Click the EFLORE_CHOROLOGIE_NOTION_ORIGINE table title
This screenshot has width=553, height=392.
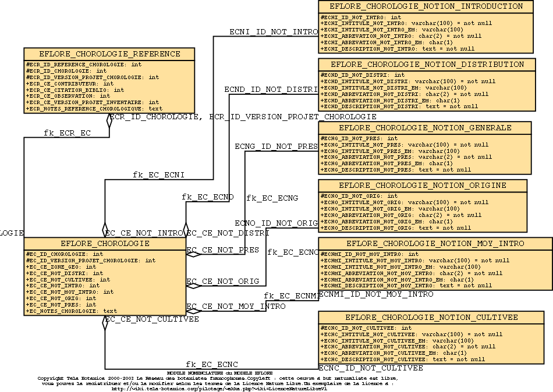(x=422, y=186)
